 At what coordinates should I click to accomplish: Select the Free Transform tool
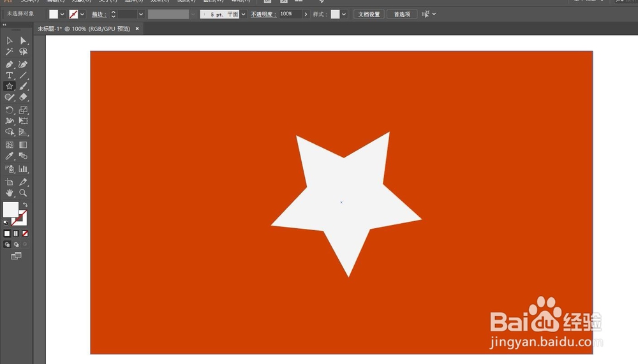(23, 120)
